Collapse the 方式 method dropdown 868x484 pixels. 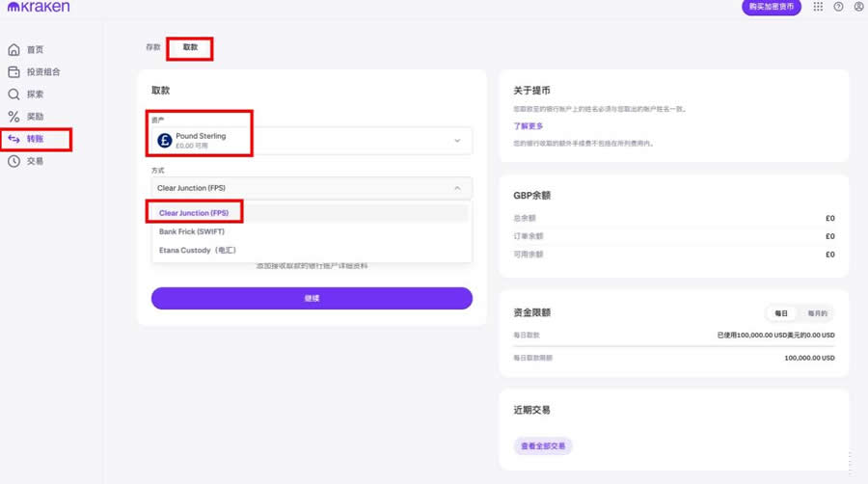[312, 188]
